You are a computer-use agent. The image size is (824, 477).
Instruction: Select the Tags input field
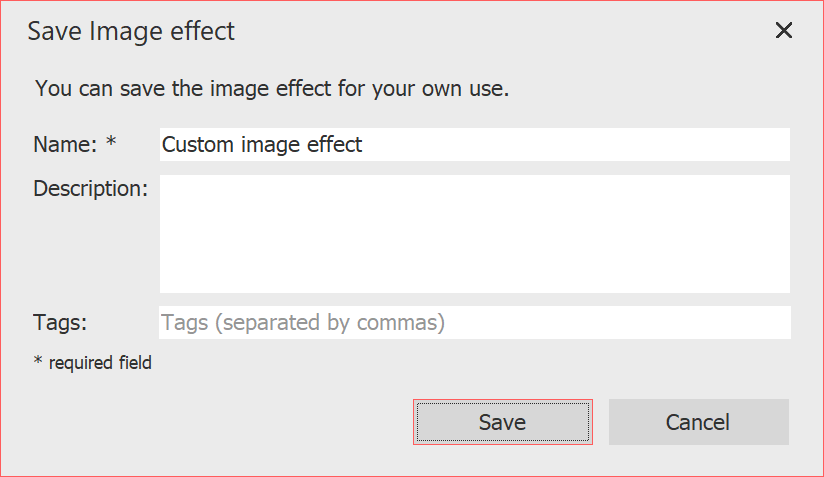click(x=474, y=323)
